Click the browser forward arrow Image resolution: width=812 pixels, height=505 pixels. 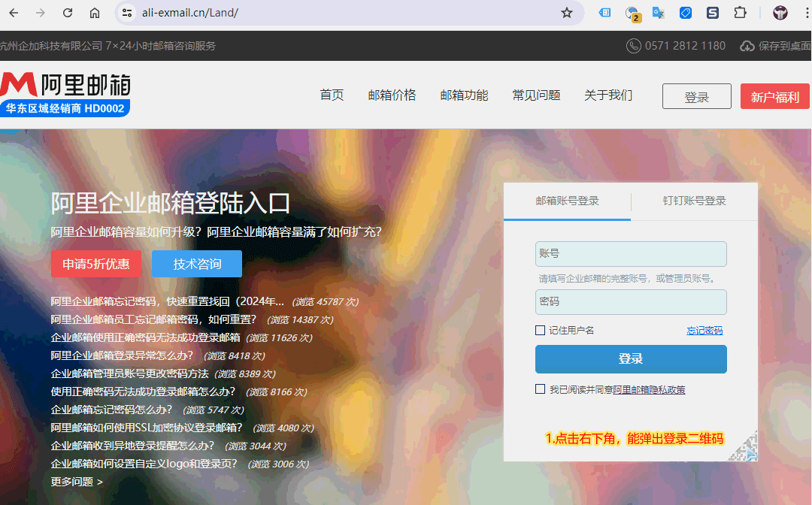click(41, 13)
